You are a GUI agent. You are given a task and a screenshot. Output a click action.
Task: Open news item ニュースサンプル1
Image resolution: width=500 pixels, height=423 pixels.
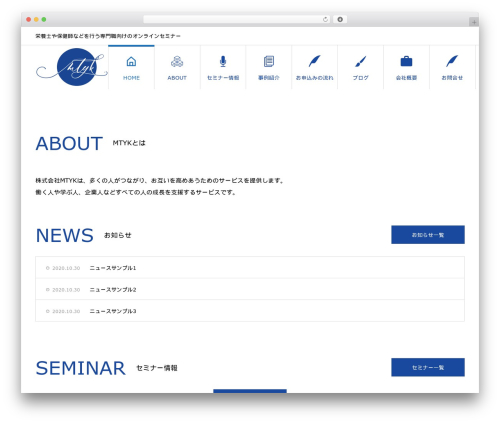click(113, 268)
